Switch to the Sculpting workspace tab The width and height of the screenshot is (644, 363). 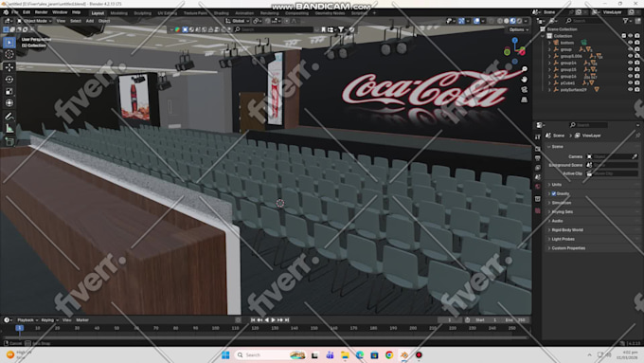tap(142, 13)
